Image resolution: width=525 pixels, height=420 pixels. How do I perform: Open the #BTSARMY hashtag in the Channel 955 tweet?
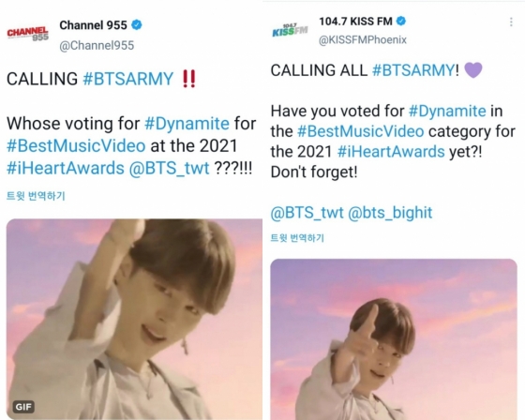click(x=127, y=79)
